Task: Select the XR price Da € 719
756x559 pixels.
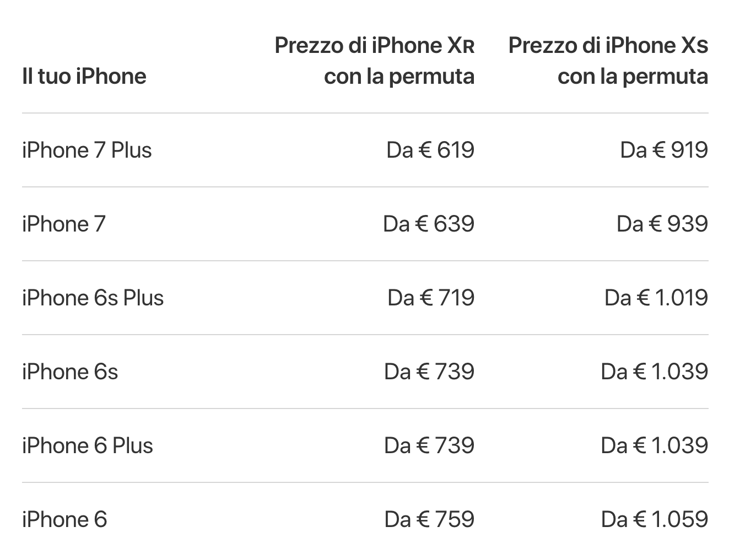Action: 430,298
